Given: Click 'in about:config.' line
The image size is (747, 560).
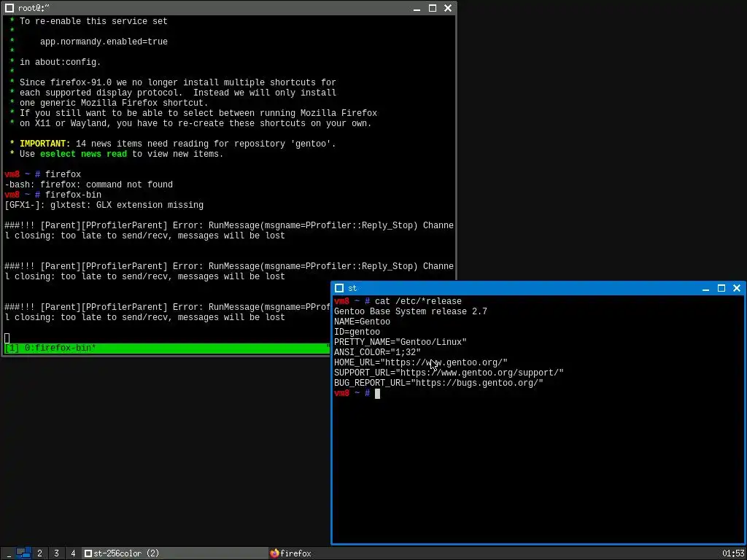Looking at the screenshot, I should pyautogui.click(x=60, y=63).
